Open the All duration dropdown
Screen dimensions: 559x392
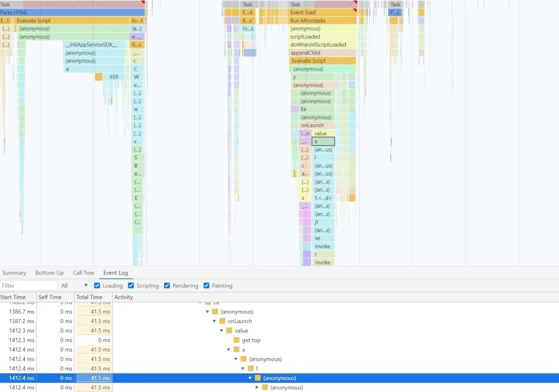click(74, 286)
